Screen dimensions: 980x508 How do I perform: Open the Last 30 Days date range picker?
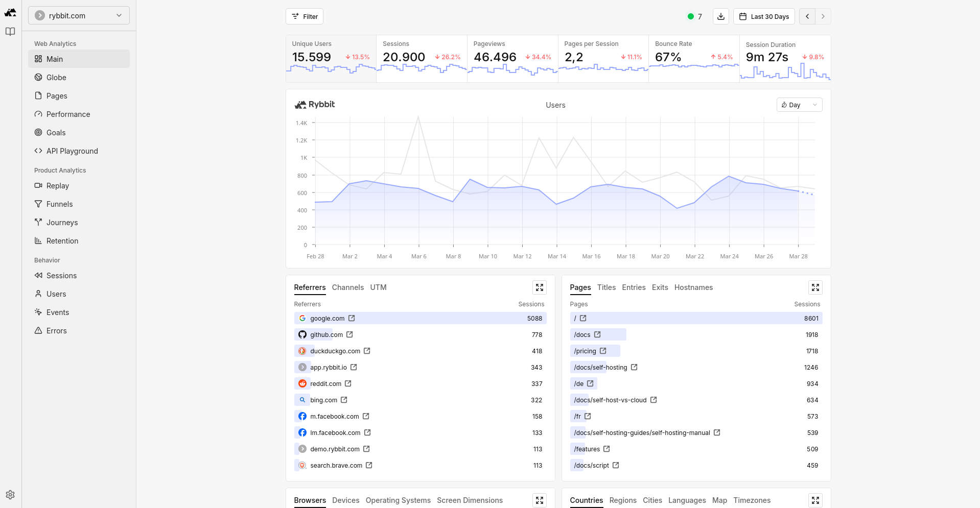(763, 16)
